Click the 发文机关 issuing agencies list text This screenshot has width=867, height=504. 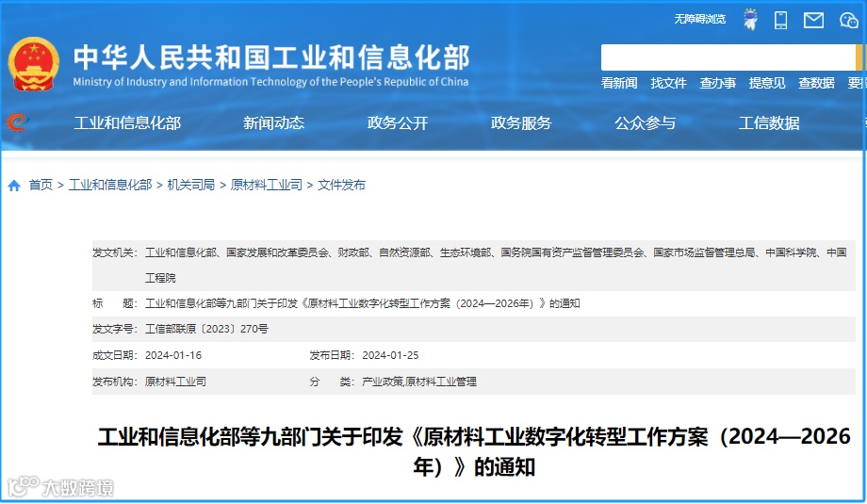pyautogui.click(x=496, y=265)
